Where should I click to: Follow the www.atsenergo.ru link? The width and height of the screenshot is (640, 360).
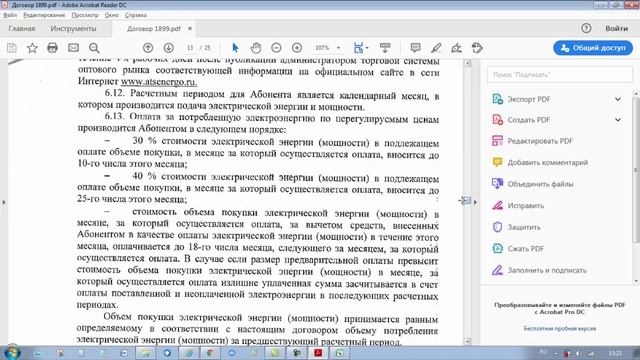[159, 82]
